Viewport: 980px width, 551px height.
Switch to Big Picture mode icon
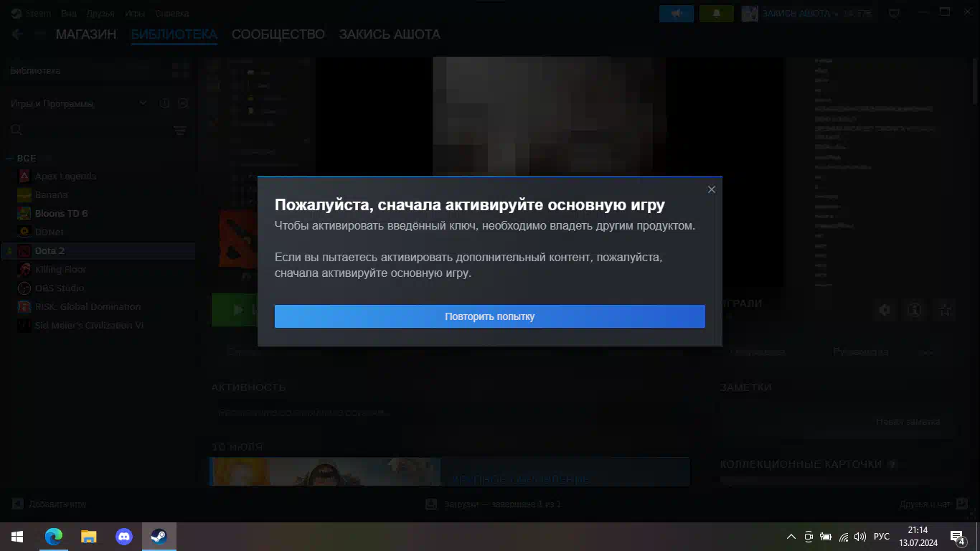895,14
